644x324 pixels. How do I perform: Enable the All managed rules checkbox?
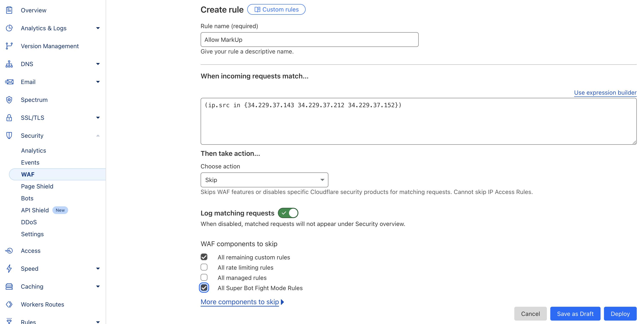pos(204,278)
